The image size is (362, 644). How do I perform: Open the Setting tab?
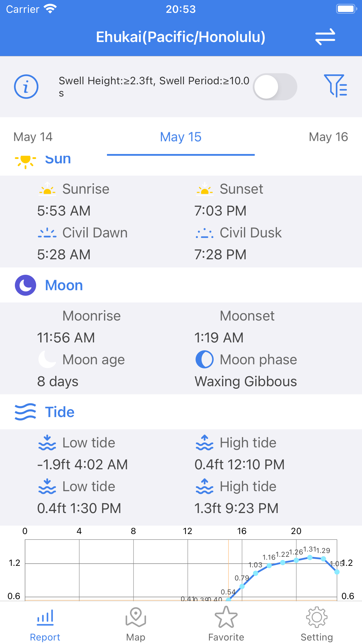pos(317,624)
